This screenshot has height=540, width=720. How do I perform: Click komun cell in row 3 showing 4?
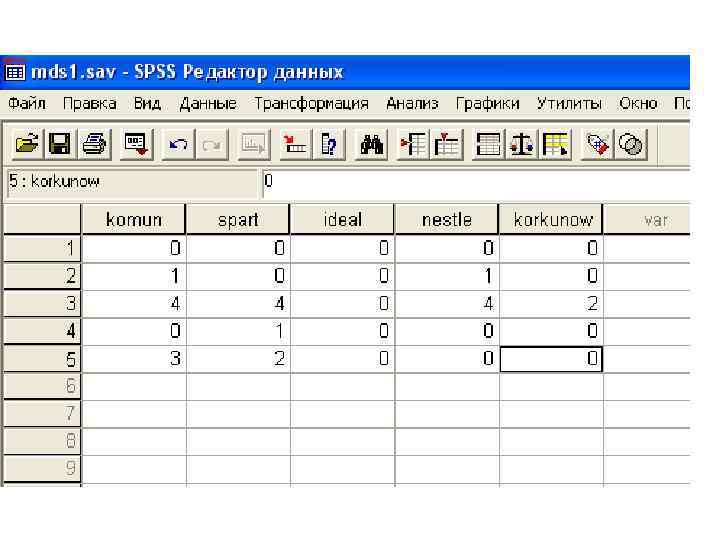[134, 304]
